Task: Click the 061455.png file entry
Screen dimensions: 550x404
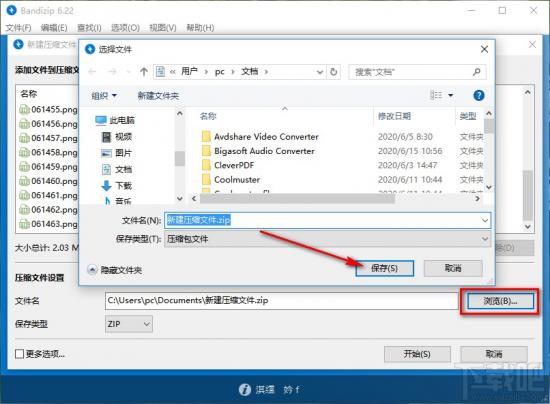Action: coord(48,109)
